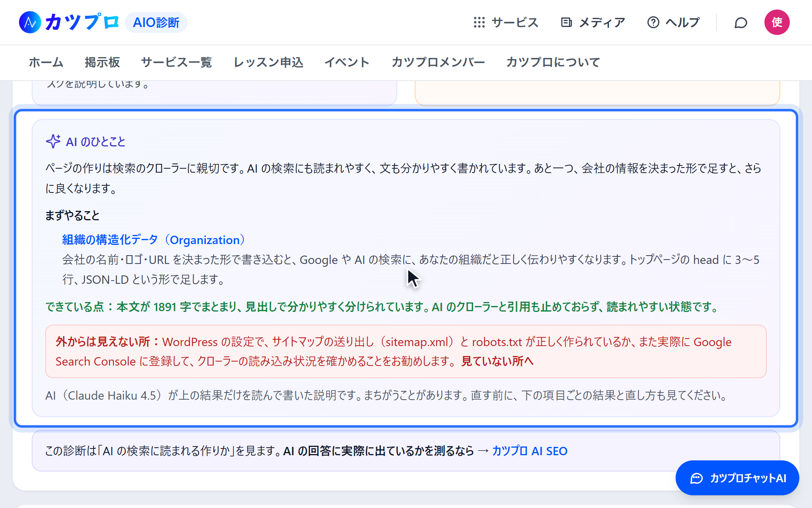The height and width of the screenshot is (508, 812).
Task: Click the まずやること heading
Action: (72, 215)
